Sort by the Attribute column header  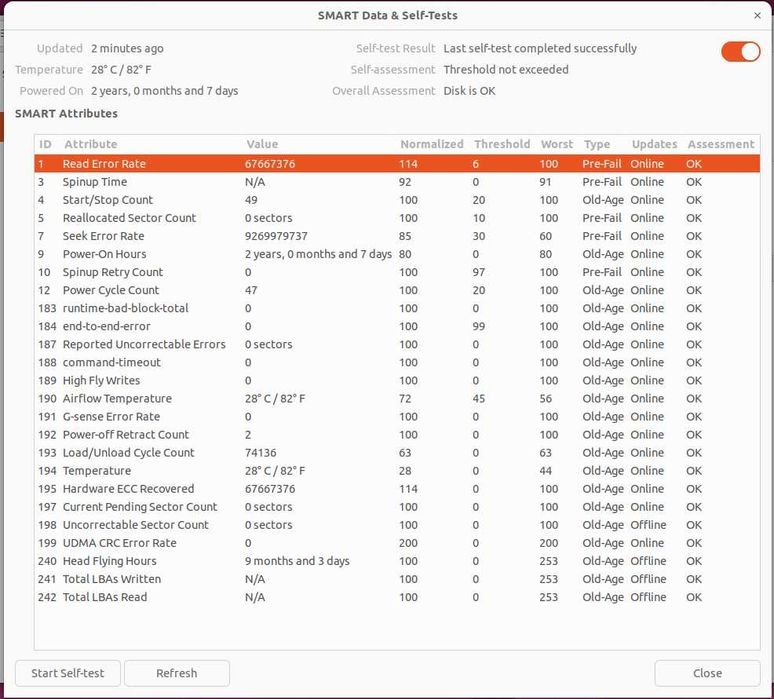tap(91, 144)
